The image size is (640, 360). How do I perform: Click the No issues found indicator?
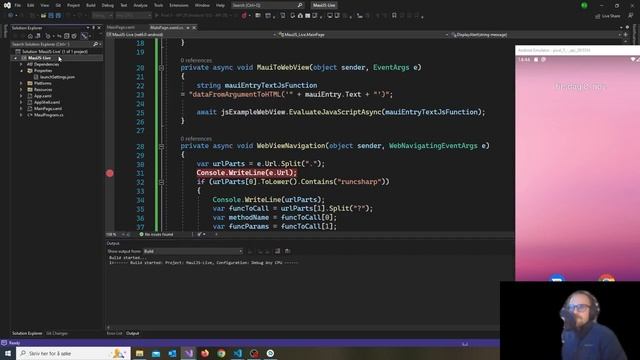pyautogui.click(x=156, y=234)
